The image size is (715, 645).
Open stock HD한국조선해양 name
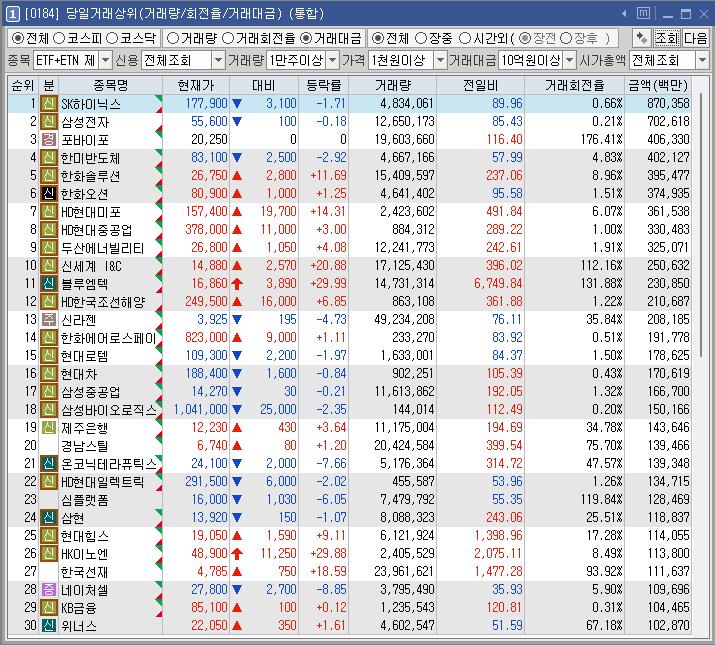coord(103,302)
